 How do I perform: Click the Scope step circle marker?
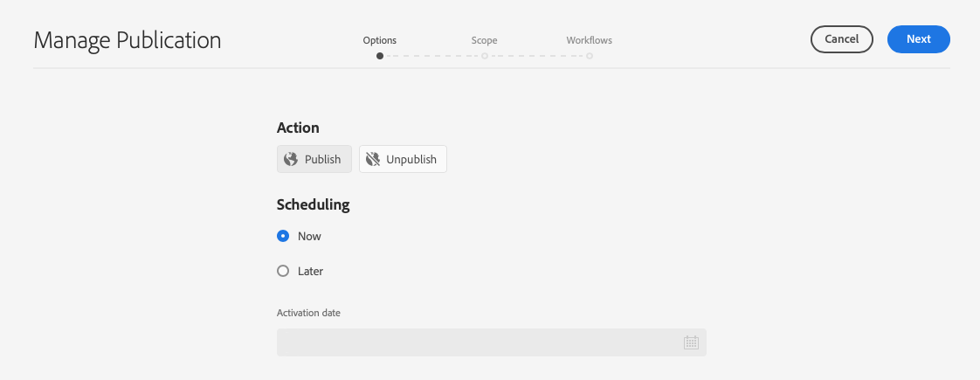coord(484,56)
